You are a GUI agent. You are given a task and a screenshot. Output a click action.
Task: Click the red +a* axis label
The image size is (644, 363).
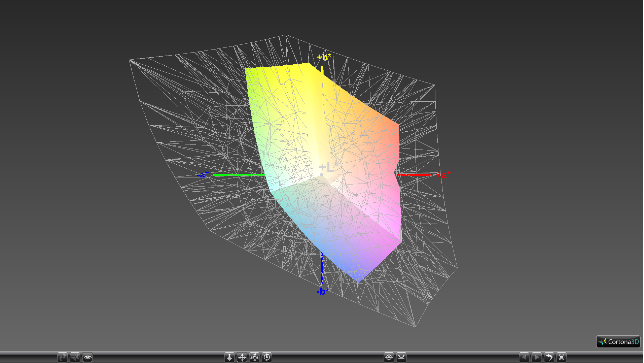coord(444,175)
